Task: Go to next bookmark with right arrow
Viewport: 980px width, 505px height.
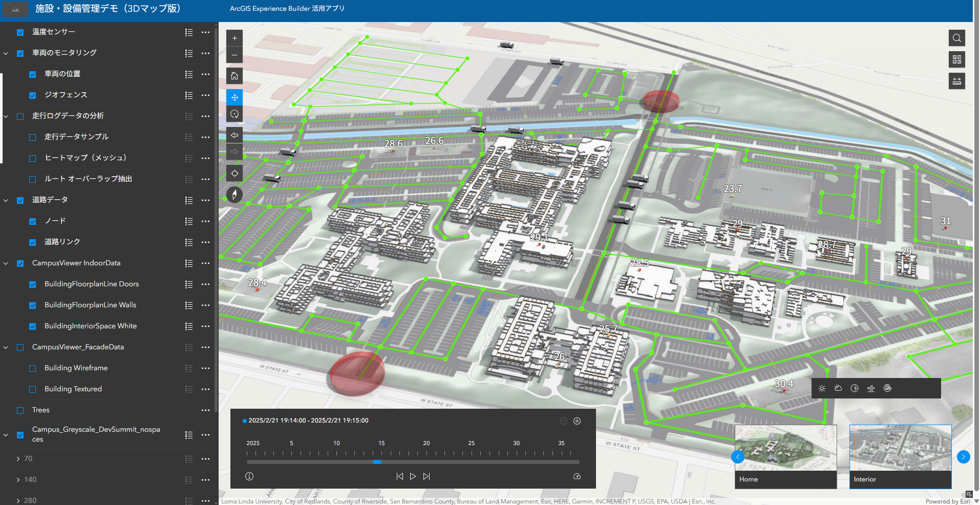Action: (x=963, y=457)
